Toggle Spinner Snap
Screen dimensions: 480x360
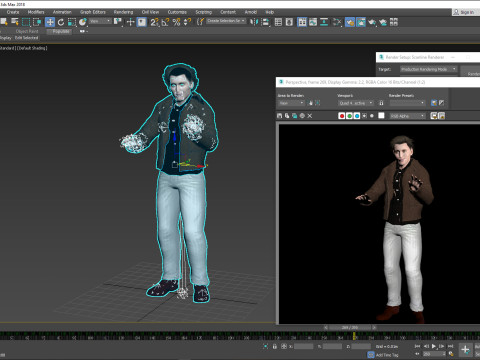tap(187, 22)
